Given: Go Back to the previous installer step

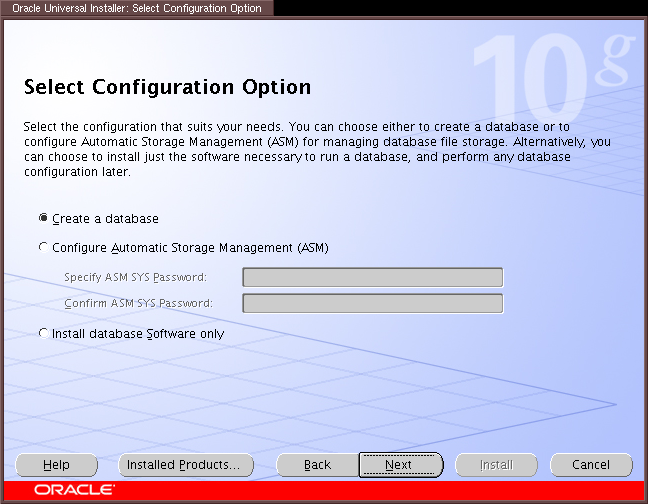Looking at the screenshot, I should point(317,465).
